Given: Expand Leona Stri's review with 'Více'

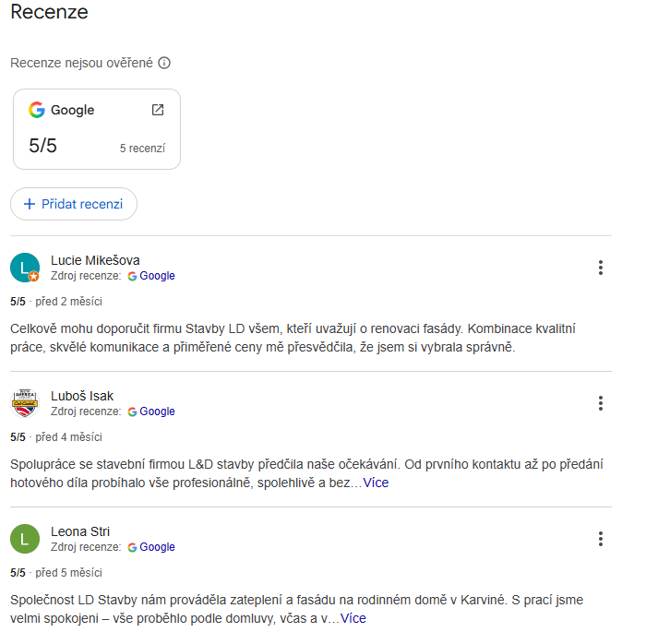Looking at the screenshot, I should pyautogui.click(x=353, y=618).
